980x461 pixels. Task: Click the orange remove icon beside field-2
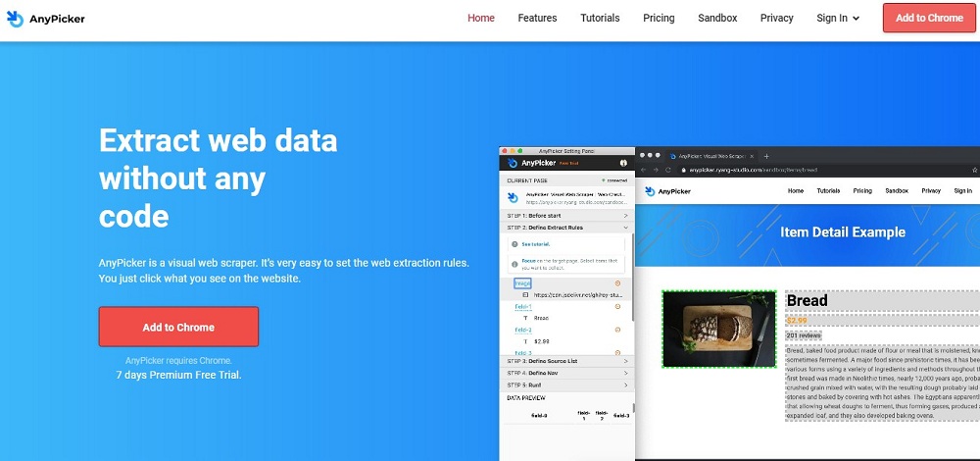tap(617, 330)
